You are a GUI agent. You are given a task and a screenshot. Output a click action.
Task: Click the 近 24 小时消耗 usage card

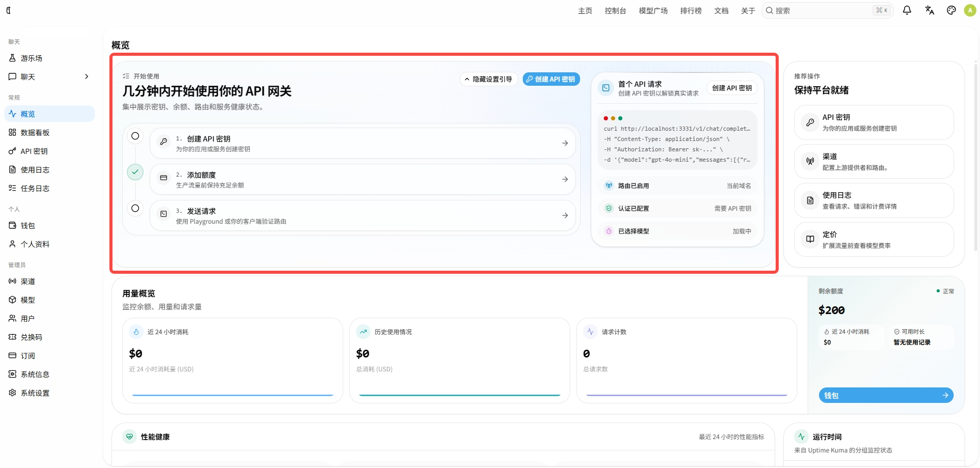233,361
